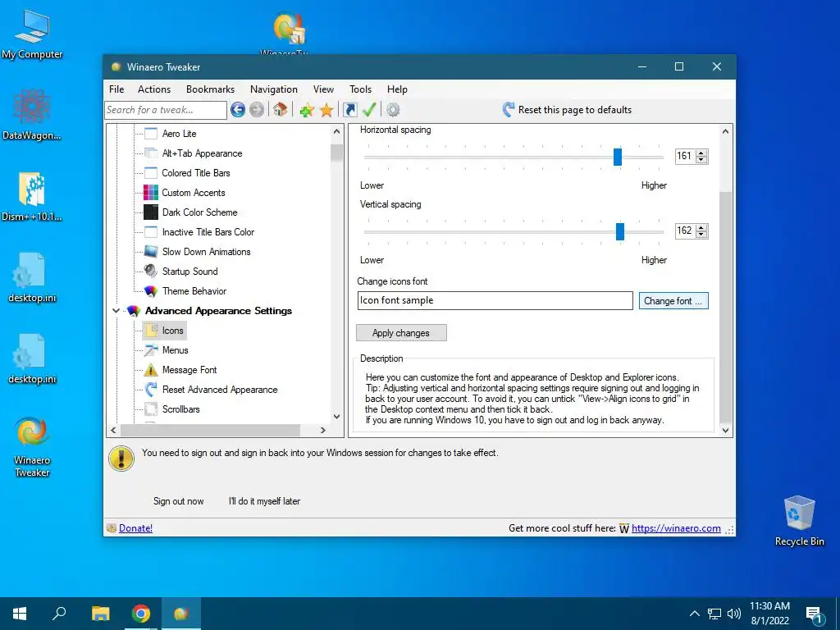The width and height of the screenshot is (840, 630).
Task: Open the Actions menu
Action: (x=153, y=89)
